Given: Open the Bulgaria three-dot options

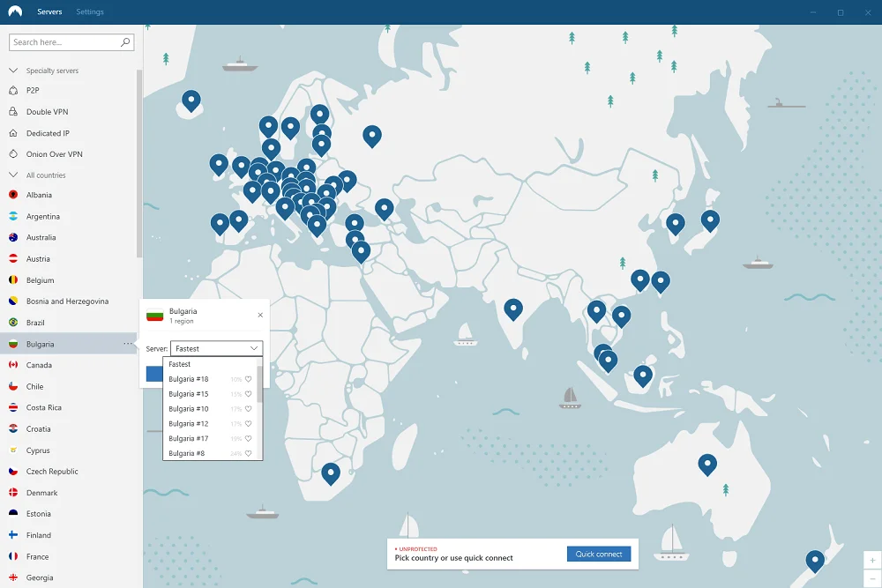Looking at the screenshot, I should coord(128,344).
